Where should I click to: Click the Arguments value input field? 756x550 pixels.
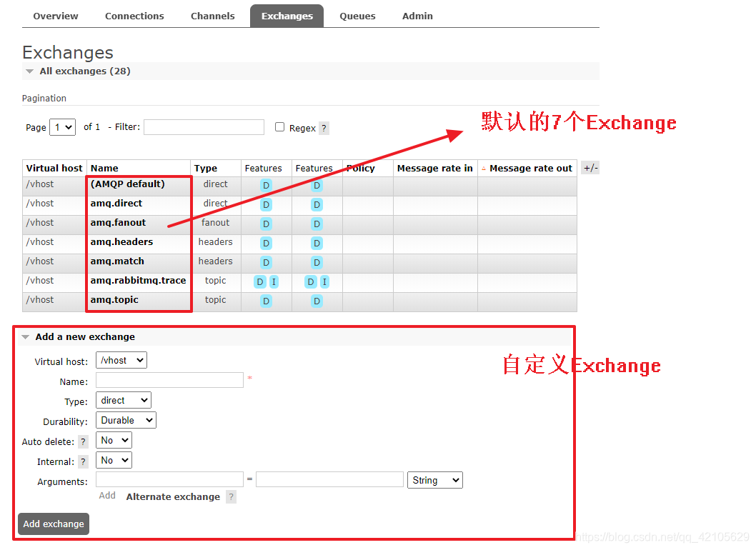(x=330, y=479)
